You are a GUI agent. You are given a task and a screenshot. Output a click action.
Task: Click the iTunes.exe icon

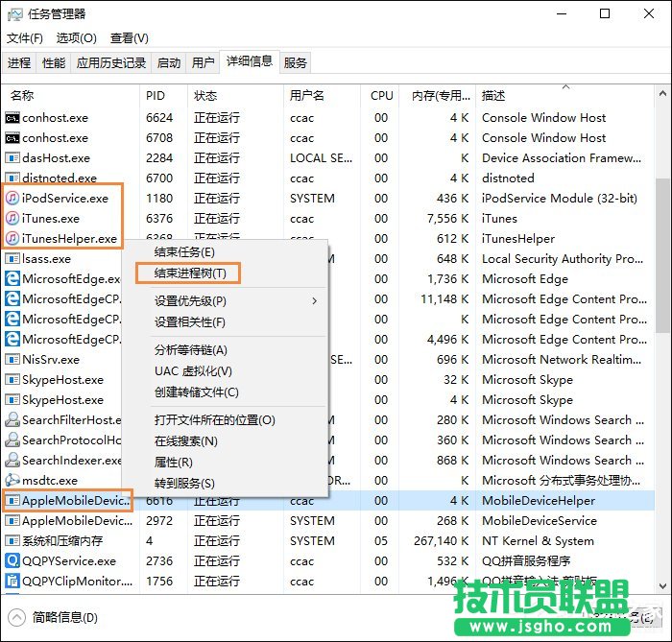12,219
